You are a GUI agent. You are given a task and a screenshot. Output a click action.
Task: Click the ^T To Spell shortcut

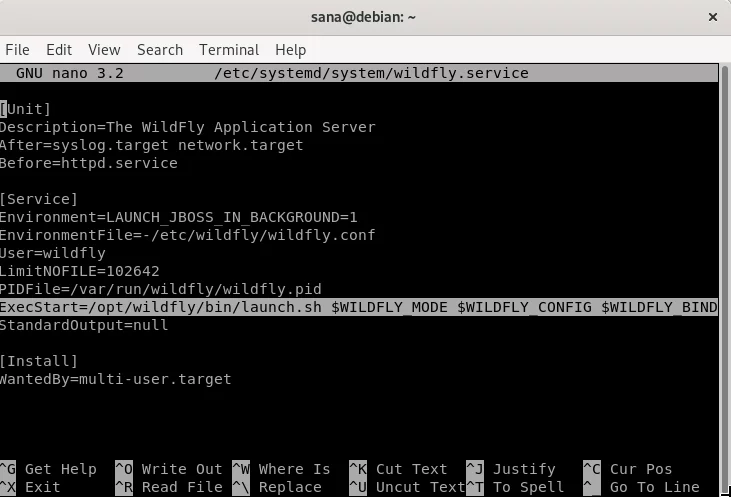point(515,487)
